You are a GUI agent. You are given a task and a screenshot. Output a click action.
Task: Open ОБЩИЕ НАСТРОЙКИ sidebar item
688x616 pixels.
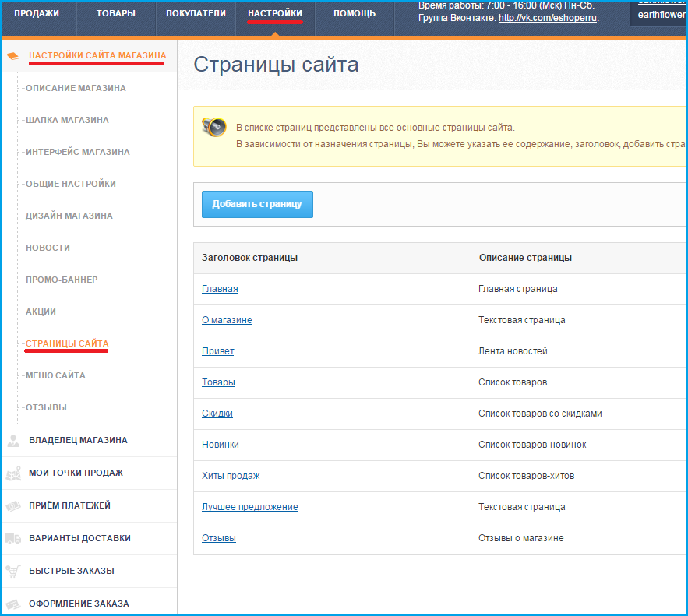[71, 184]
